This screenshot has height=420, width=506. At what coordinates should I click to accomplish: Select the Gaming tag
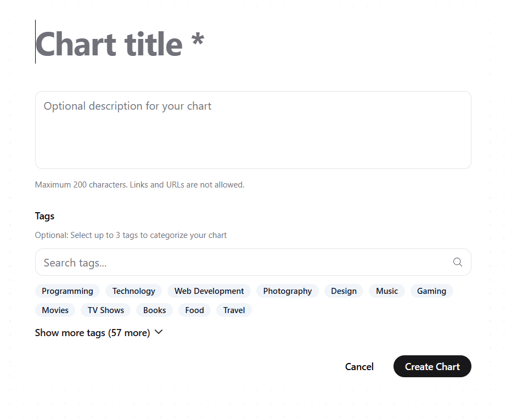pyautogui.click(x=431, y=291)
